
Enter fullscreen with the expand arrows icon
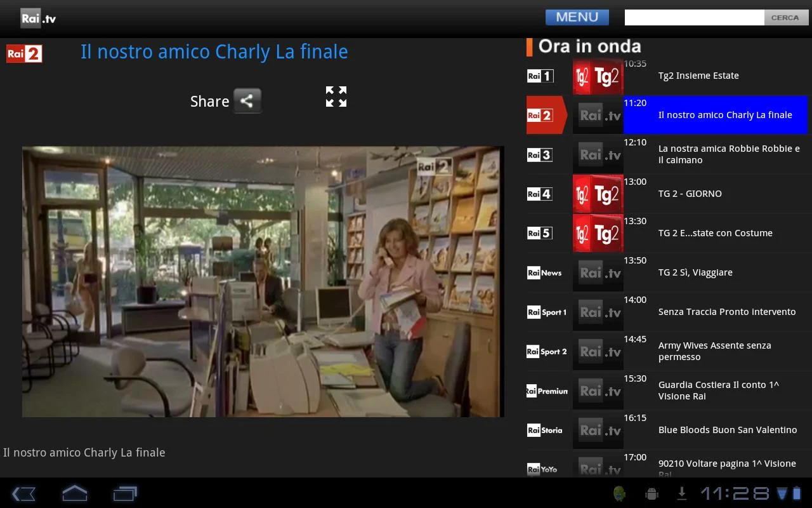(336, 97)
